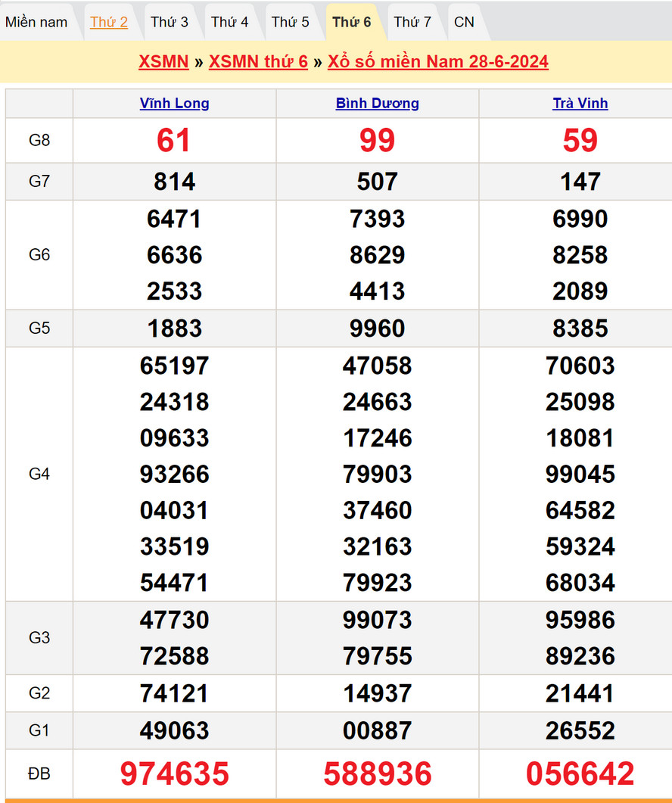Select Bình Dương special prize 588936
Screen dimensions: 672x803
(378, 773)
